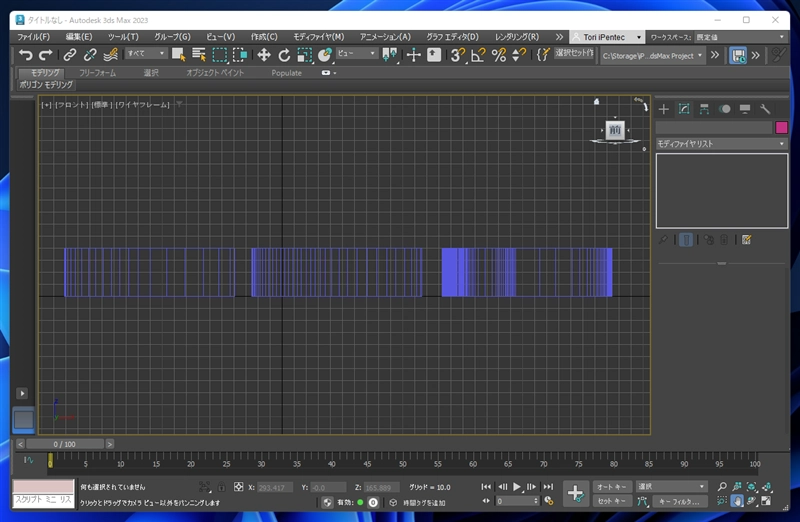Toggle Angle Snap
Viewport: 800px width, 522px height.
478,55
